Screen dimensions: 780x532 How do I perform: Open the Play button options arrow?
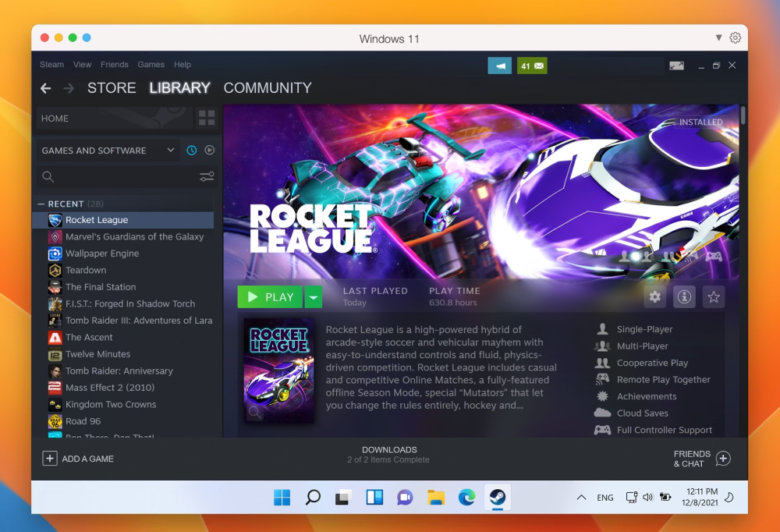(x=314, y=297)
